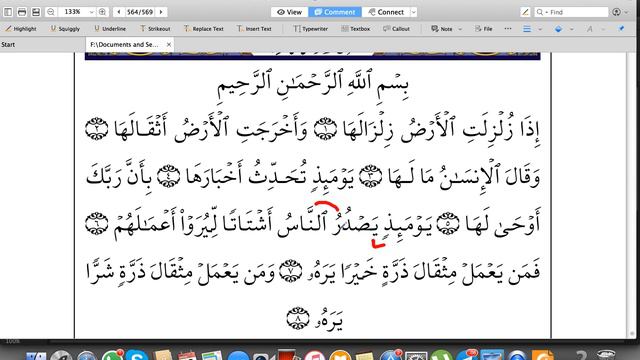Click the 564/569 page number field

coord(140,12)
